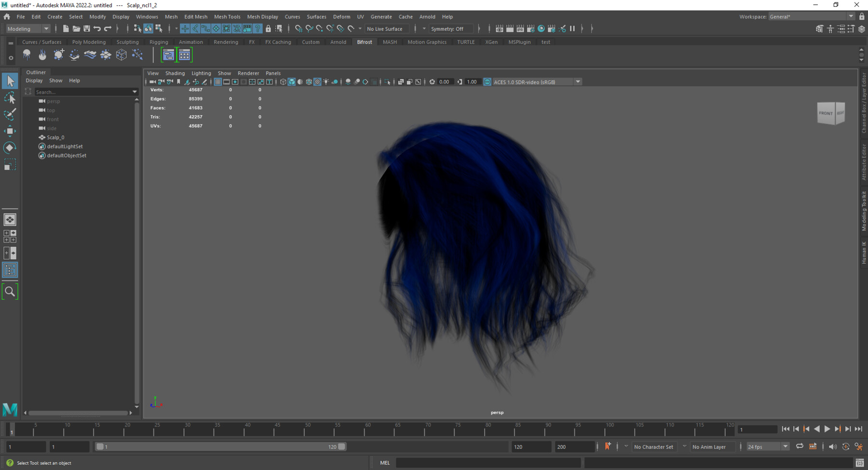Select Scalp_0 in the Outliner
Screen dimensions: 868x470
(55, 137)
